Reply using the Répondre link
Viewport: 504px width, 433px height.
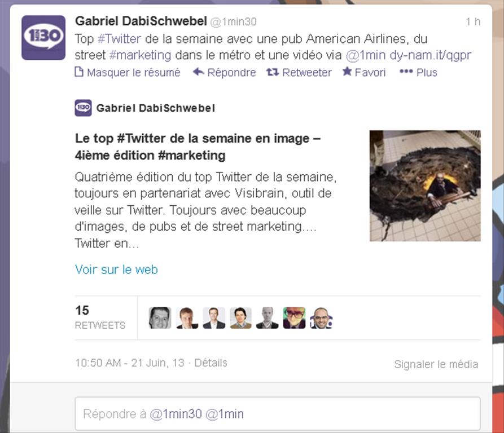(x=225, y=72)
